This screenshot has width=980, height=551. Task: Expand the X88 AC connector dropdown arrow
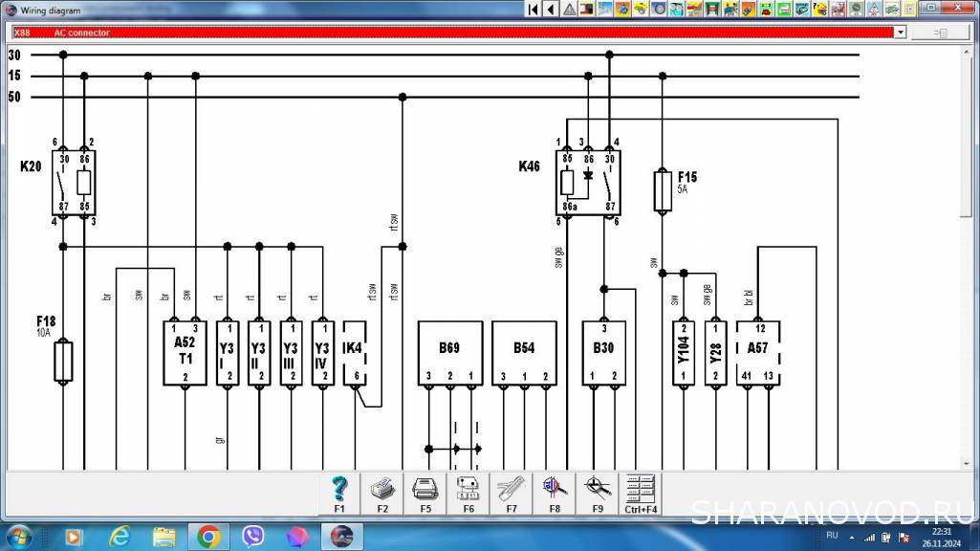point(900,33)
